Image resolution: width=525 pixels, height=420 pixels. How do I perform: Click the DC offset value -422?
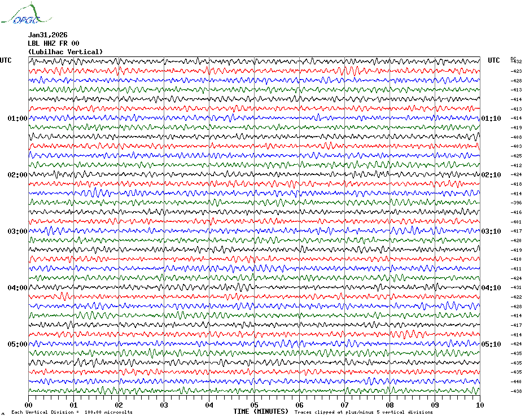click(x=517, y=297)
